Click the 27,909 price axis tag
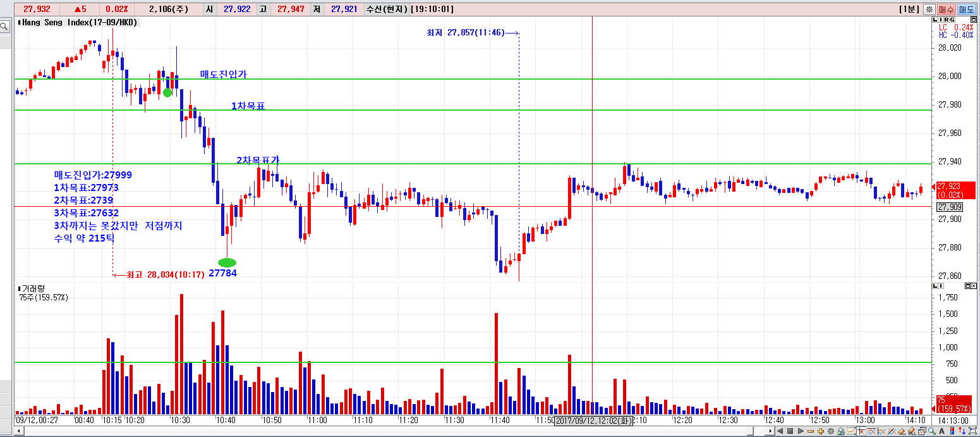Image resolution: width=980 pixels, height=437 pixels. coord(950,207)
